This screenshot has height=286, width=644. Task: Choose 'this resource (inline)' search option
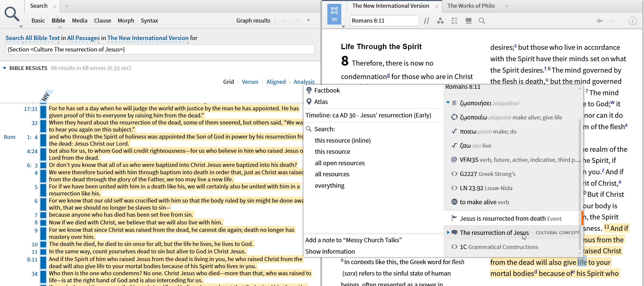[x=343, y=140]
